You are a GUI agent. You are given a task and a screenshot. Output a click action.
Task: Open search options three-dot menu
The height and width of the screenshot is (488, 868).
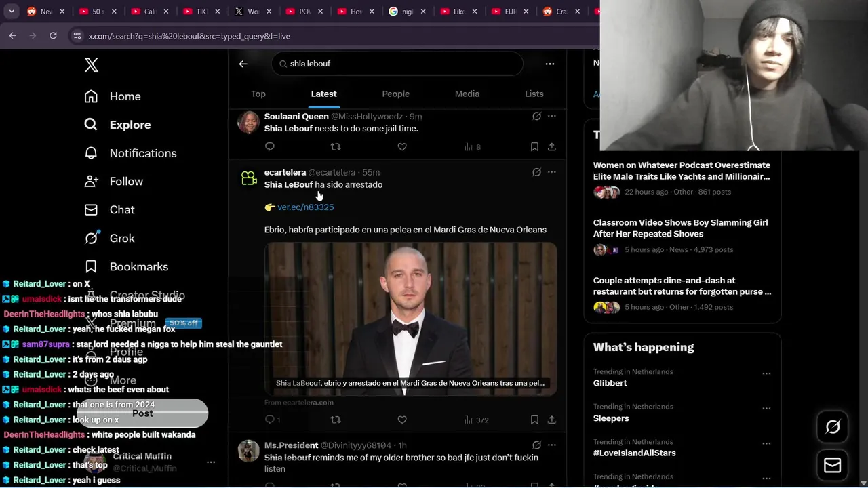(550, 64)
